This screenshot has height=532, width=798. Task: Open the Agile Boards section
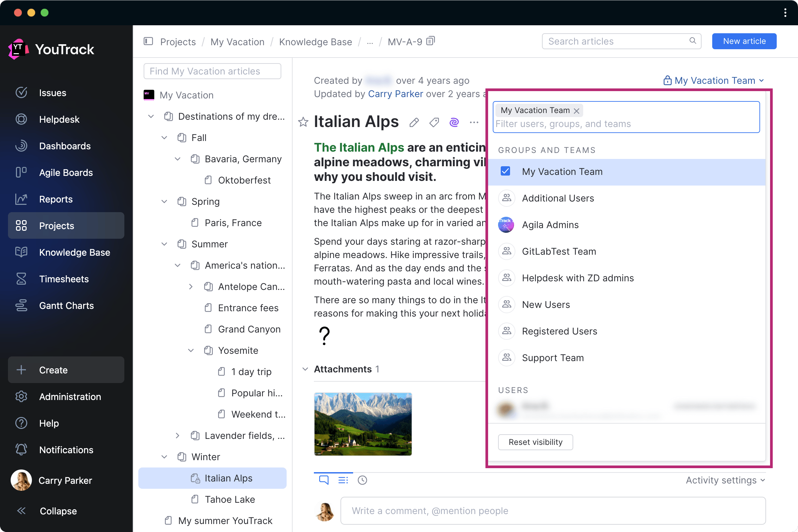pos(66,172)
